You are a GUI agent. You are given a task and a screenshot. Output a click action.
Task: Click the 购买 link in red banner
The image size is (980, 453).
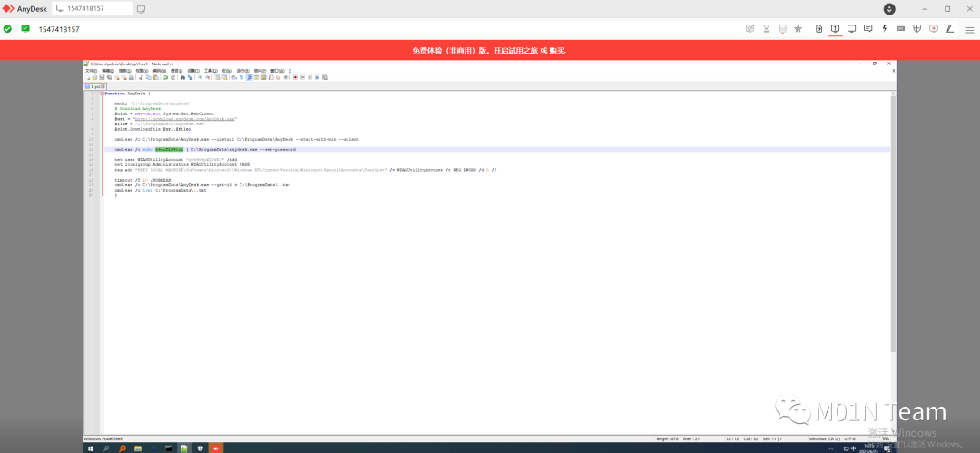click(x=557, y=50)
